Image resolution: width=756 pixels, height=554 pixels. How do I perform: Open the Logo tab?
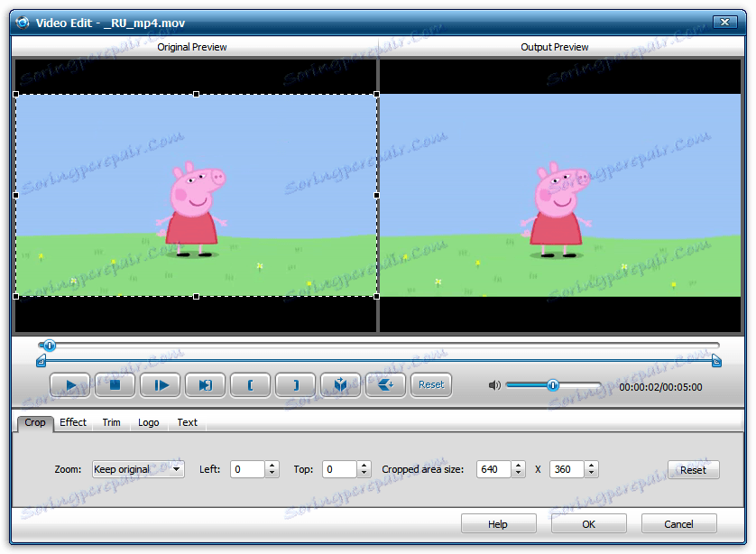148,422
